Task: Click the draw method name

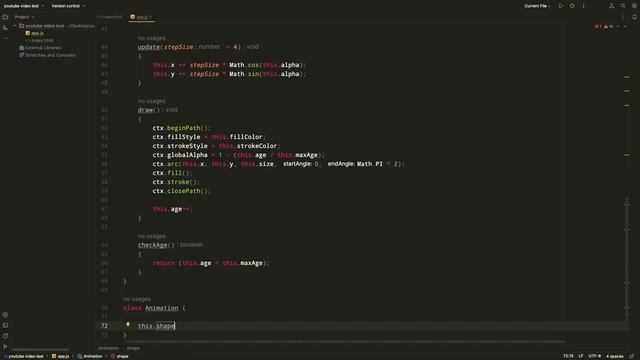Action: [x=145, y=110]
